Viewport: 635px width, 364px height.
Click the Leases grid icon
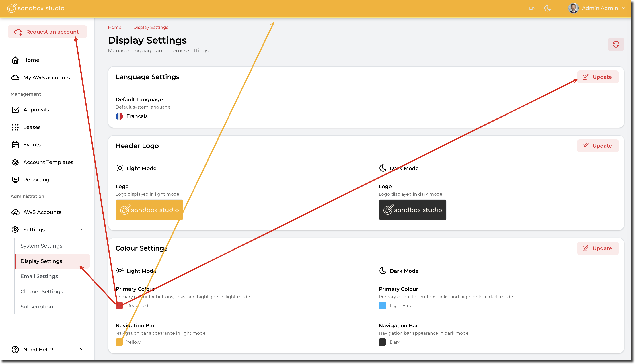[x=15, y=127]
